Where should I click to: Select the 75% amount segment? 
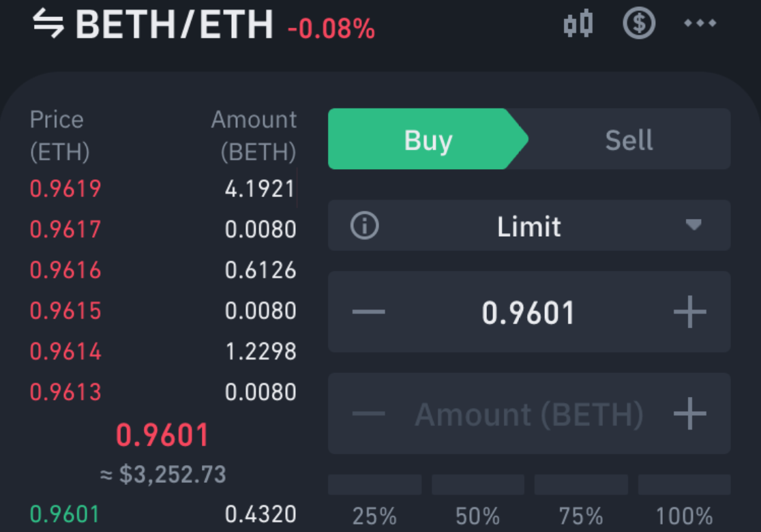[581, 501]
